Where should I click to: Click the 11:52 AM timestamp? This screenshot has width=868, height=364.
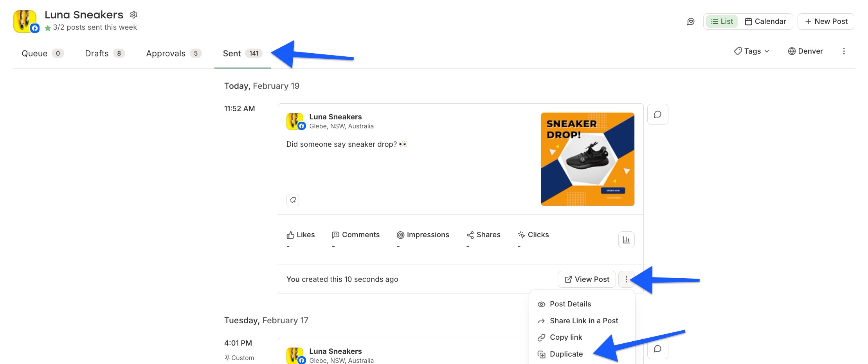240,109
